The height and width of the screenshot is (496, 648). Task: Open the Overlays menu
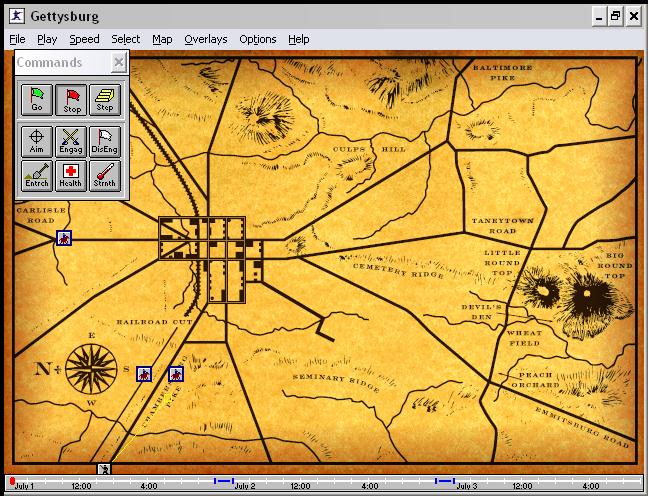(206, 39)
